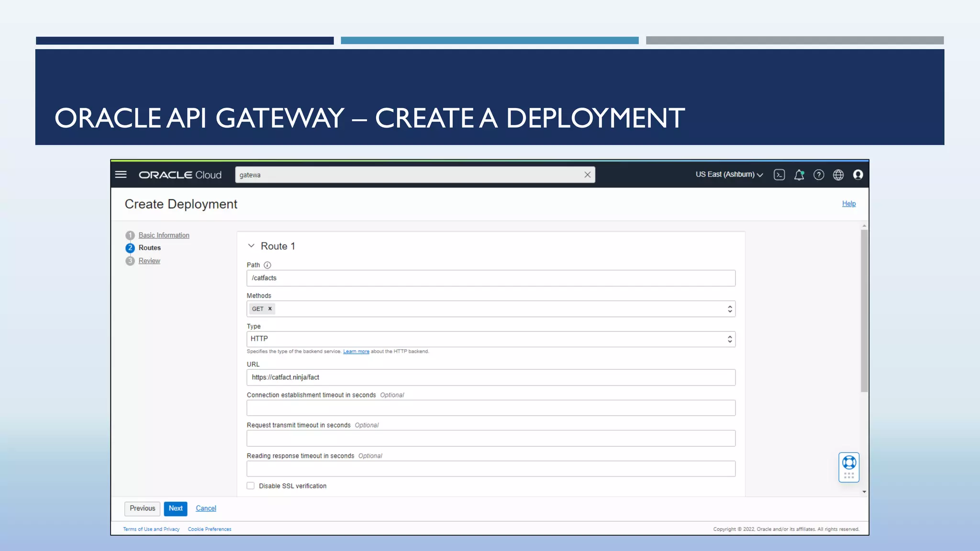This screenshot has height=551, width=980.
Task: Open the help question mark icon
Action: click(819, 175)
